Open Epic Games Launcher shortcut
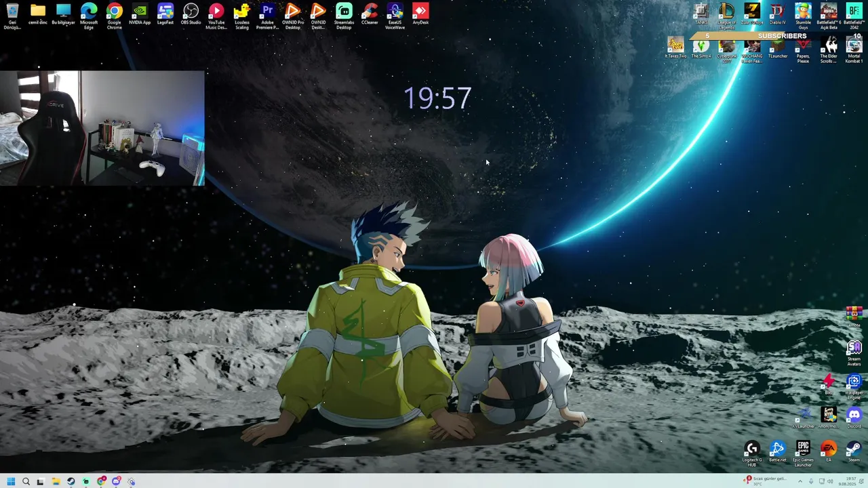868x488 pixels. coord(803,453)
